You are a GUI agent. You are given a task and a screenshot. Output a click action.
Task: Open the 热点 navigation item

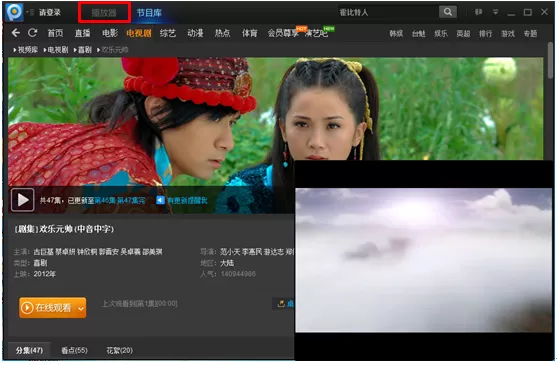[222, 33]
